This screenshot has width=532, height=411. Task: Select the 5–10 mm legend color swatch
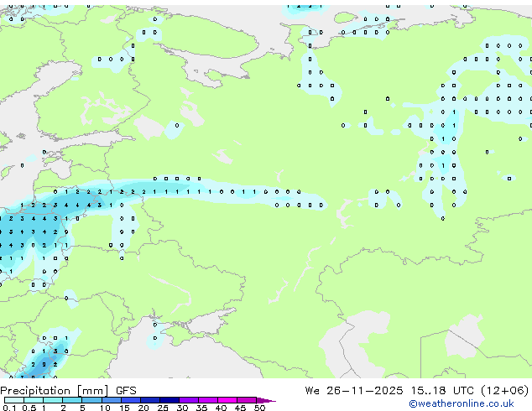click(x=91, y=400)
